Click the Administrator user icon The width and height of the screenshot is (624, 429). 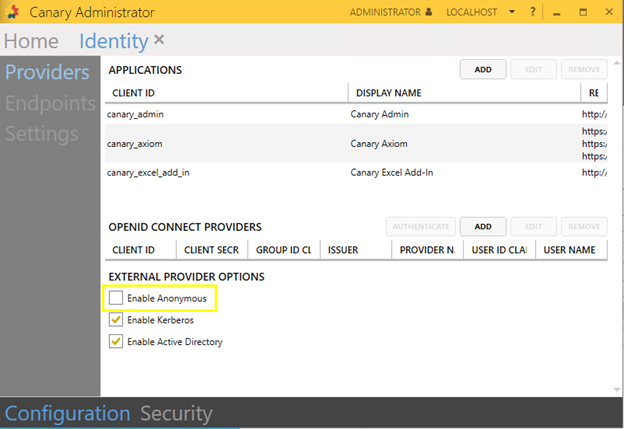pos(429,12)
